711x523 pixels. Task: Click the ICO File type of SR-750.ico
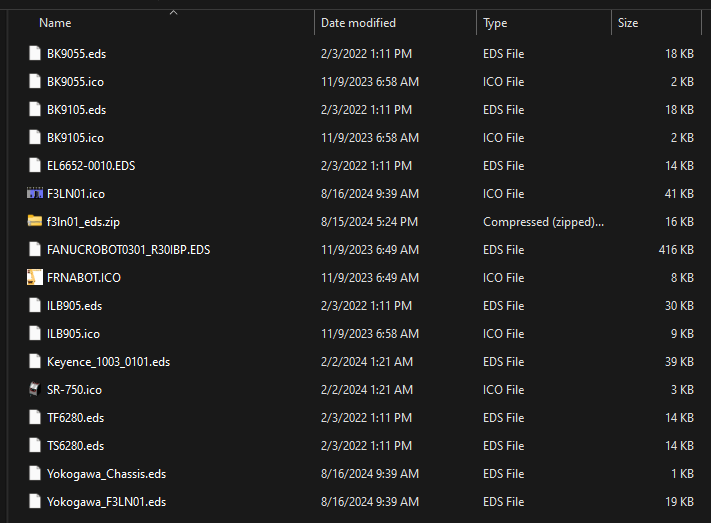pos(504,390)
